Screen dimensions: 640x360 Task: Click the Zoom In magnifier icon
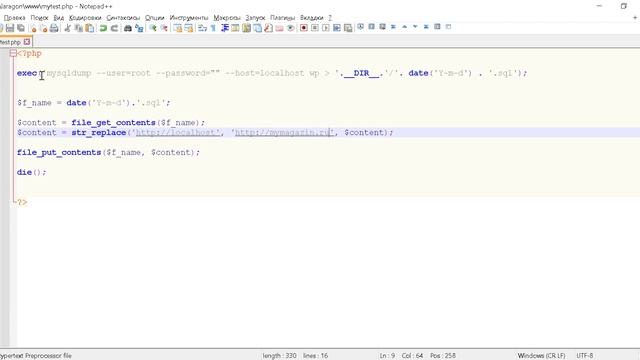click(x=153, y=28)
